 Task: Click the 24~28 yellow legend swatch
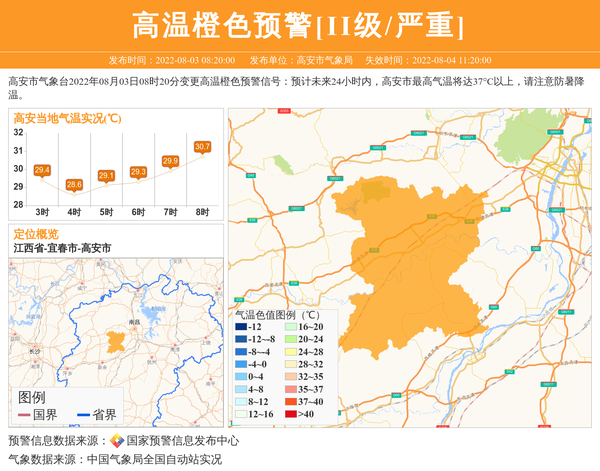point(291,352)
